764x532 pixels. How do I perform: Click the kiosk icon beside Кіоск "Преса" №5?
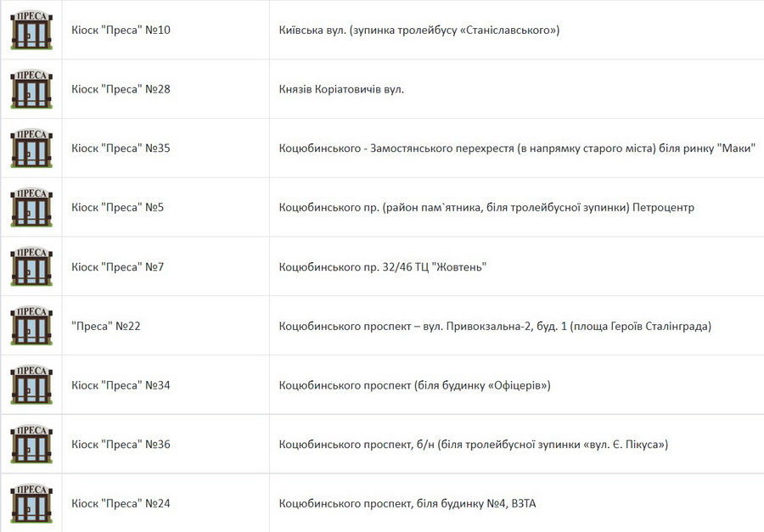pyautogui.click(x=31, y=207)
